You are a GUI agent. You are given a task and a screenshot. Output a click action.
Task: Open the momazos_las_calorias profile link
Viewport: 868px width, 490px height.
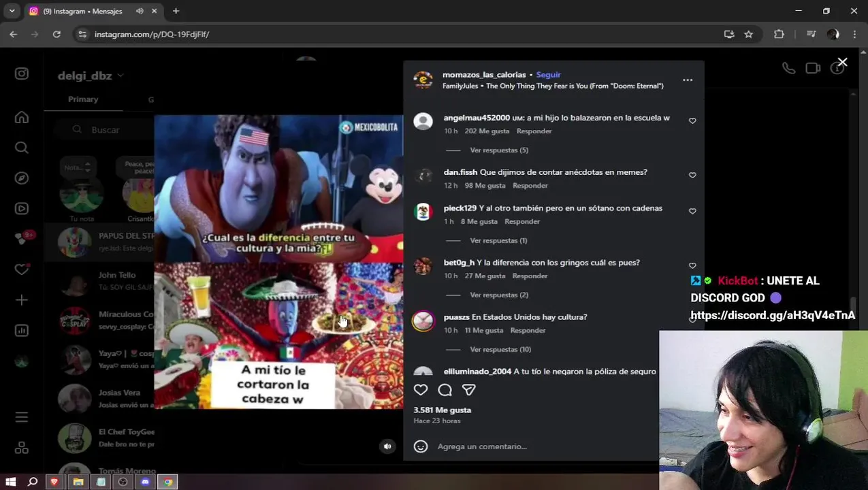coord(484,75)
